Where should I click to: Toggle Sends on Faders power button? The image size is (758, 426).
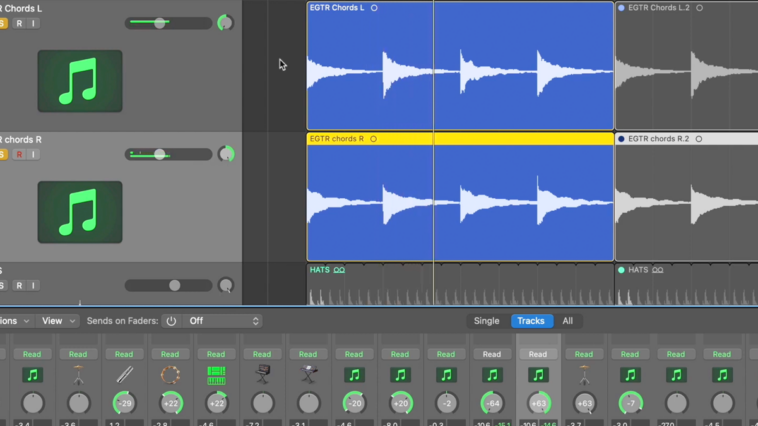click(171, 321)
